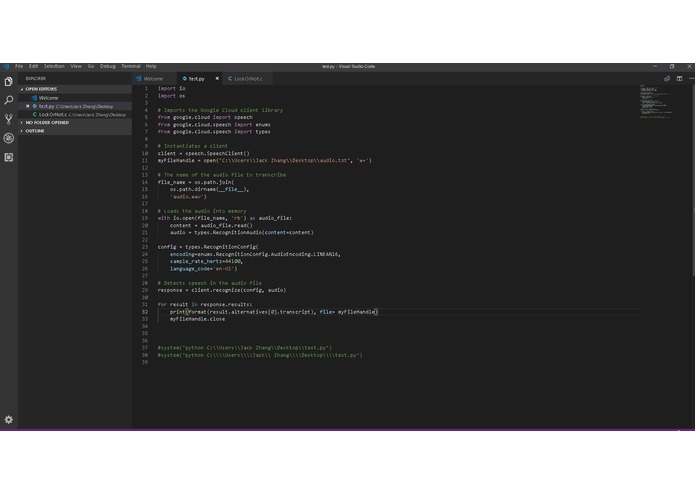This screenshot has width=695, height=494.
Task: Click '# Detects speech in the audio file' comment
Action: click(210, 283)
